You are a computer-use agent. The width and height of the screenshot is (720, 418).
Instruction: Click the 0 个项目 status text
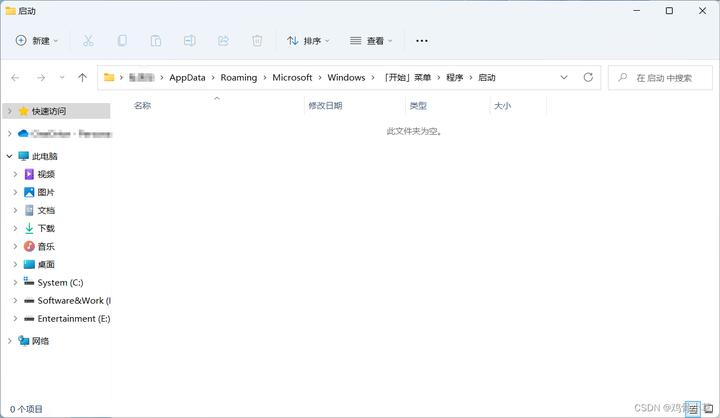[x=26, y=409]
